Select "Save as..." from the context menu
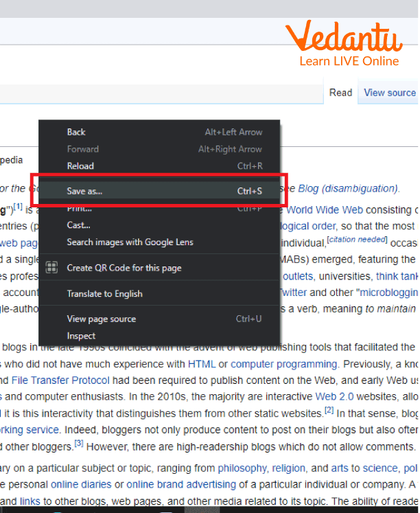The height and width of the screenshot is (513, 420). pos(84,192)
